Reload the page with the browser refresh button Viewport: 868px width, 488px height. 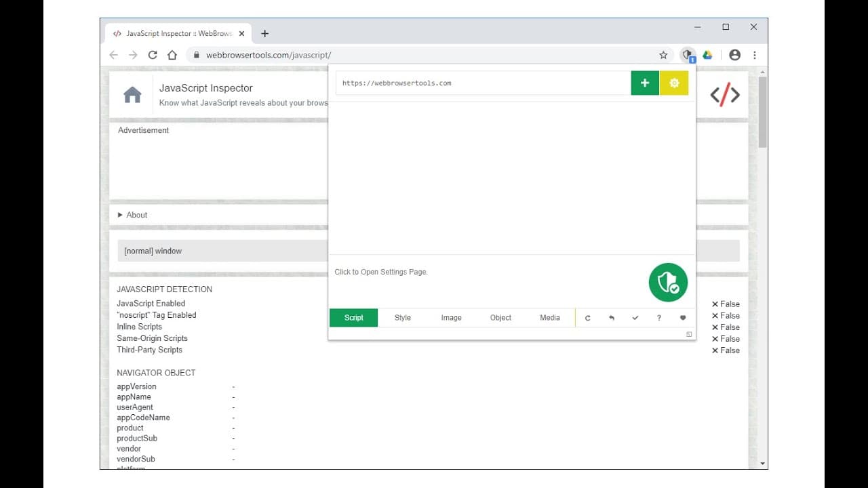coord(153,55)
